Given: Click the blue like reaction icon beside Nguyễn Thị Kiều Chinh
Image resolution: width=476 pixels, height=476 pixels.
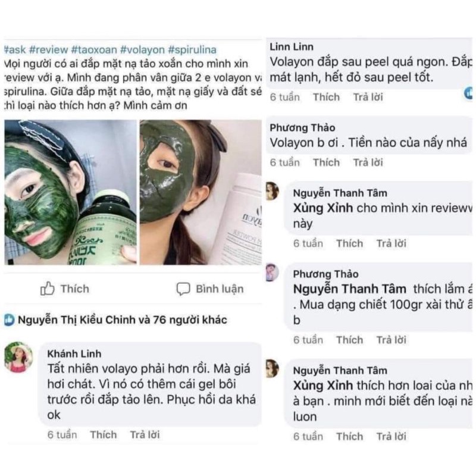Looking at the screenshot, I should click(x=9, y=320).
